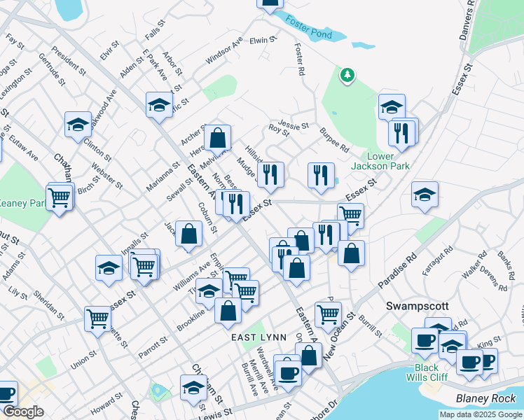Select the Danvers Rd street label
524x420 pixels.
pyautogui.click(x=467, y=20)
